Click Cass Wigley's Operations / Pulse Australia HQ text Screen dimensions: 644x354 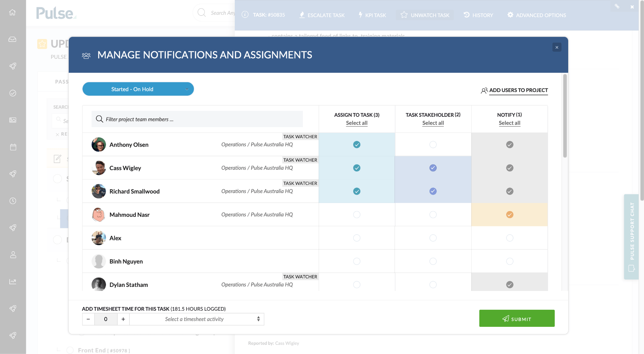pyautogui.click(x=257, y=168)
